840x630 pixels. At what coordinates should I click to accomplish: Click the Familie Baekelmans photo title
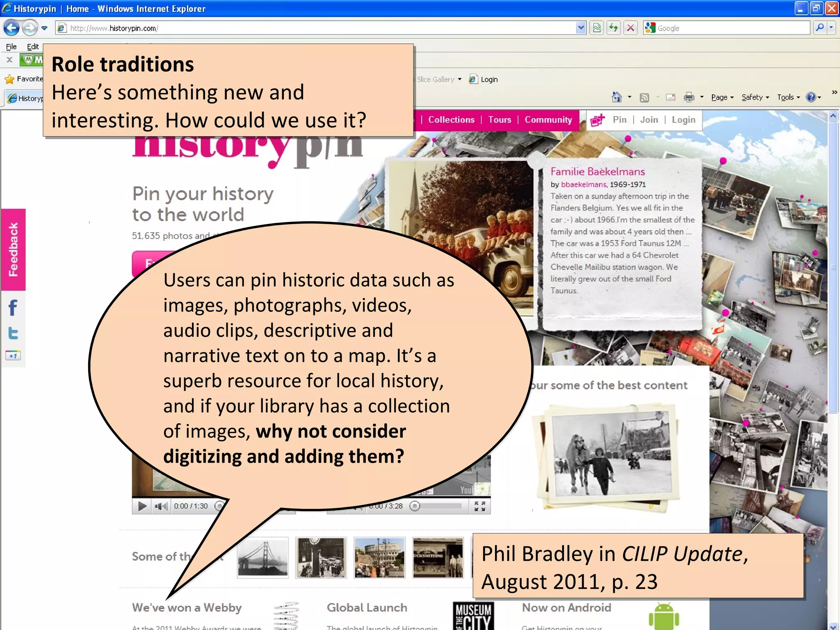click(597, 171)
